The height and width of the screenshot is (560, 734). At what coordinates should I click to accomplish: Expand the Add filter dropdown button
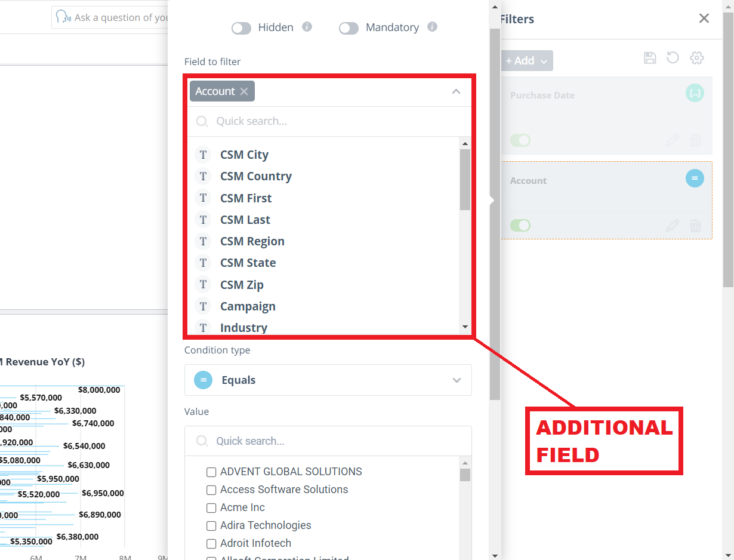[x=526, y=61]
